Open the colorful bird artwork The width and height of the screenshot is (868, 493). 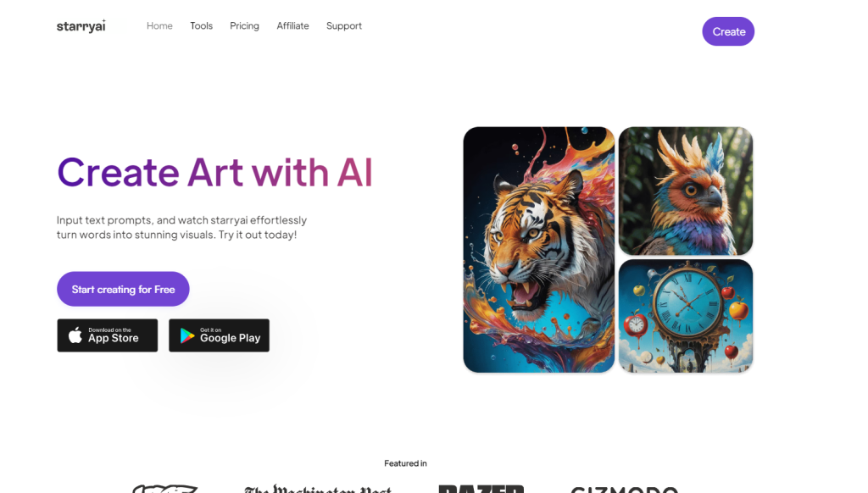tap(685, 191)
